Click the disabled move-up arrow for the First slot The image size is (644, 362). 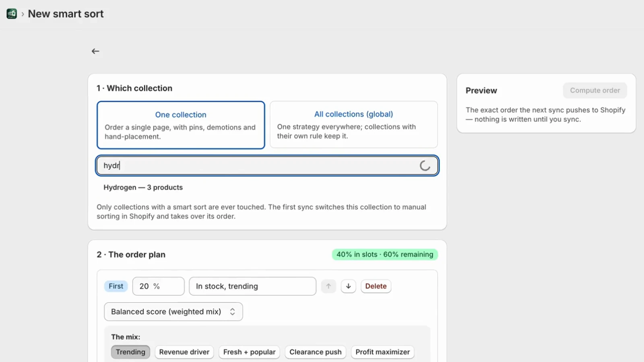[328, 286]
